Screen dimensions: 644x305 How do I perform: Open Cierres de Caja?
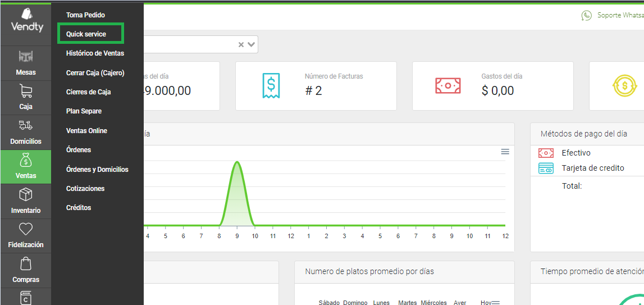(x=88, y=92)
